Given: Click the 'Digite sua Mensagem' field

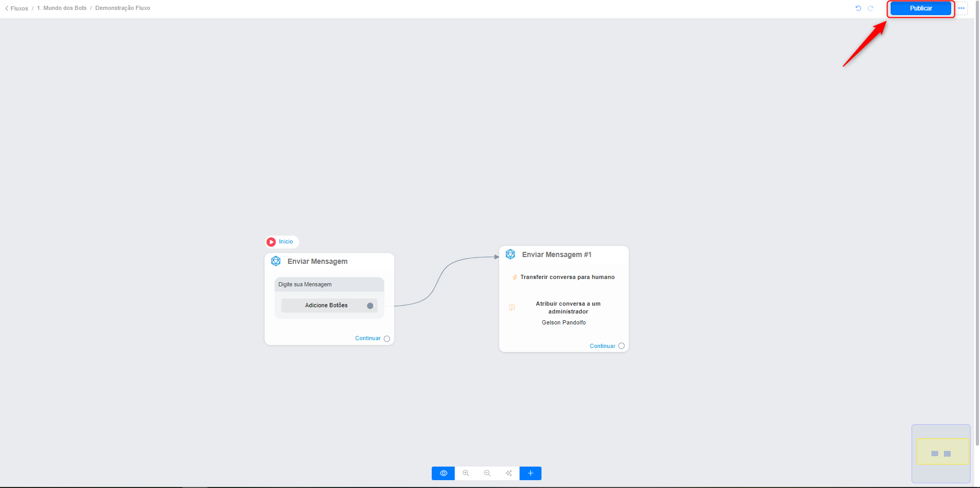Looking at the screenshot, I should [x=329, y=284].
